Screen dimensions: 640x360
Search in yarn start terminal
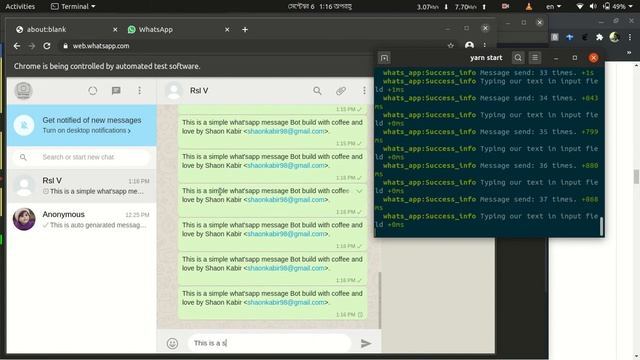[518, 58]
